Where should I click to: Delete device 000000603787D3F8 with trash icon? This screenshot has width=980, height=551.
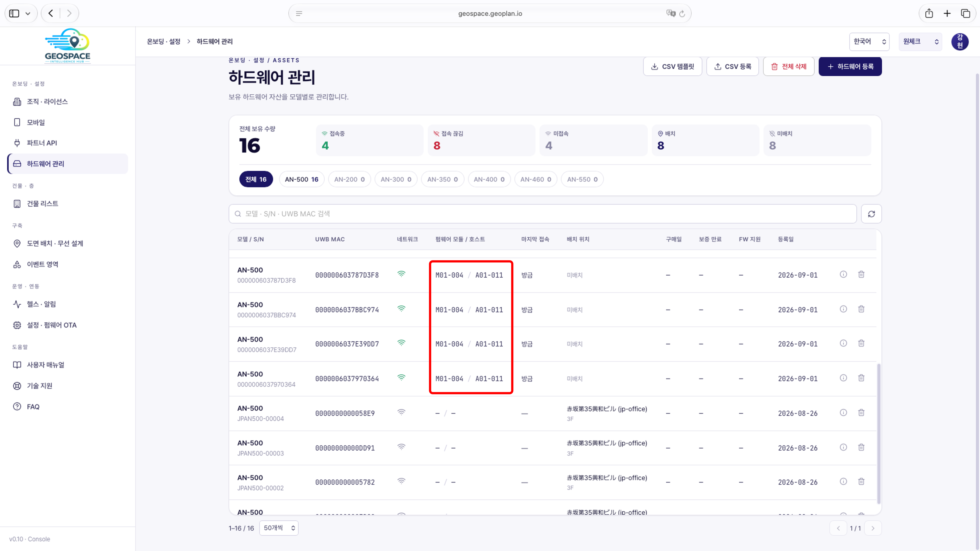(861, 274)
